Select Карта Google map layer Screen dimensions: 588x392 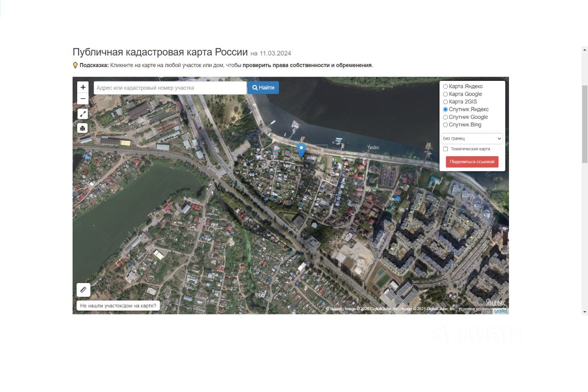point(445,94)
